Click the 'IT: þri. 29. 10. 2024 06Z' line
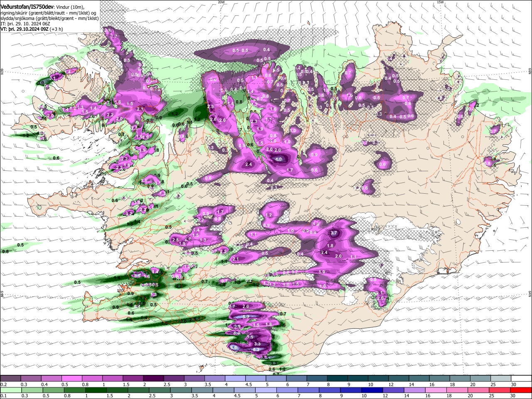This screenshot has height=399, width=532. tap(25, 24)
